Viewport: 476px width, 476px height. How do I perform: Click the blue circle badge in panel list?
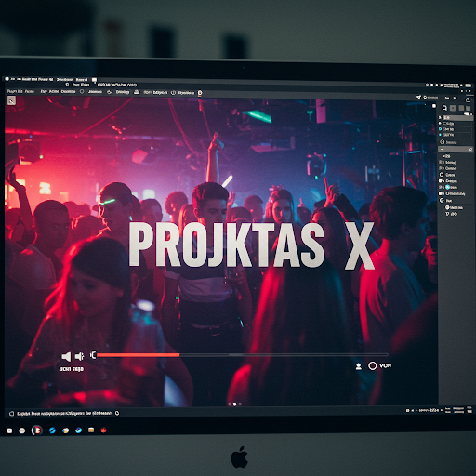point(448,187)
